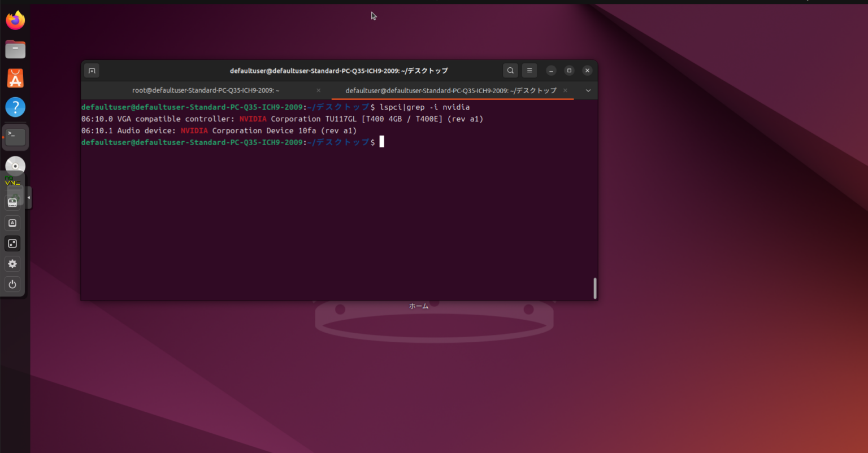Open the terminal hamburger menu dropdown
Image resolution: width=868 pixels, height=453 pixels.
(x=529, y=70)
